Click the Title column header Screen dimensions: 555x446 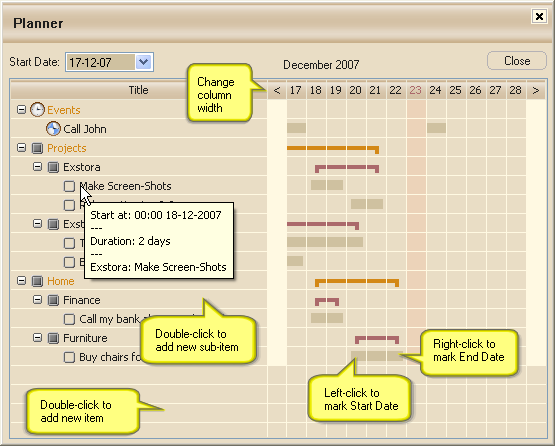[138, 90]
